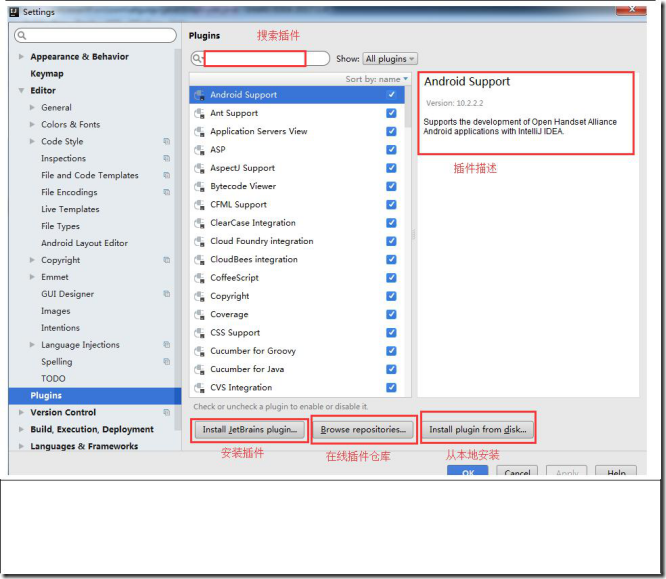
Task: Disable the AspectJ Support checkbox
Action: (x=391, y=168)
